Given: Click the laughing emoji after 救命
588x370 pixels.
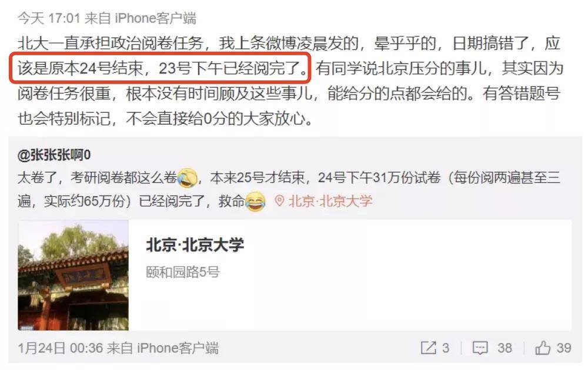Looking at the screenshot, I should [x=255, y=202].
